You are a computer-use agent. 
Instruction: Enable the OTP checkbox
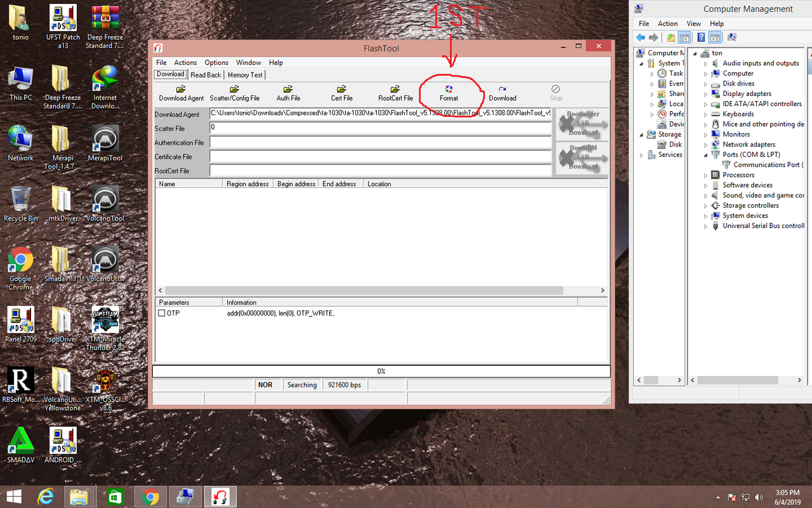pos(162,314)
